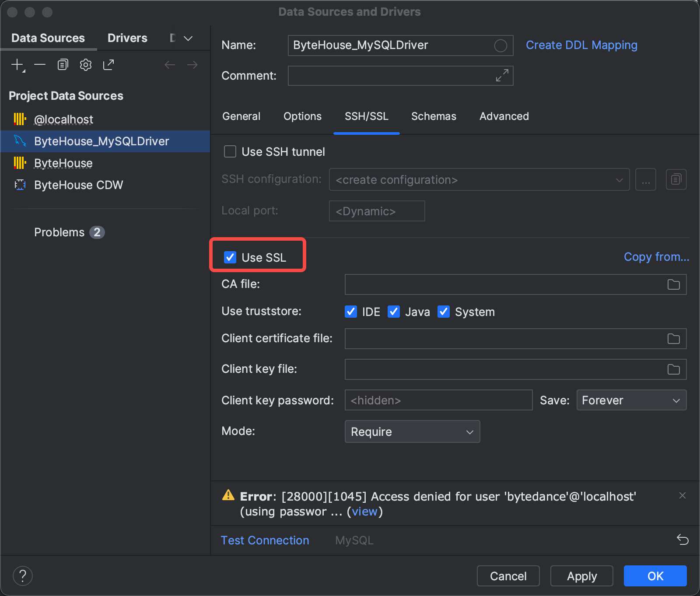Click the Create DDL Mapping link
Screen dimensions: 700x596
tap(581, 45)
